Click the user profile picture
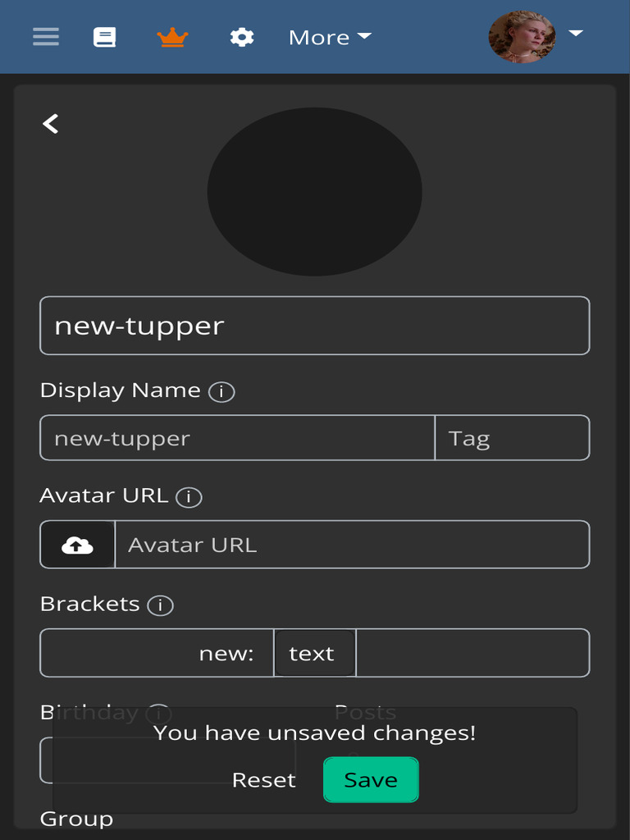The width and height of the screenshot is (630, 840). tap(522, 37)
